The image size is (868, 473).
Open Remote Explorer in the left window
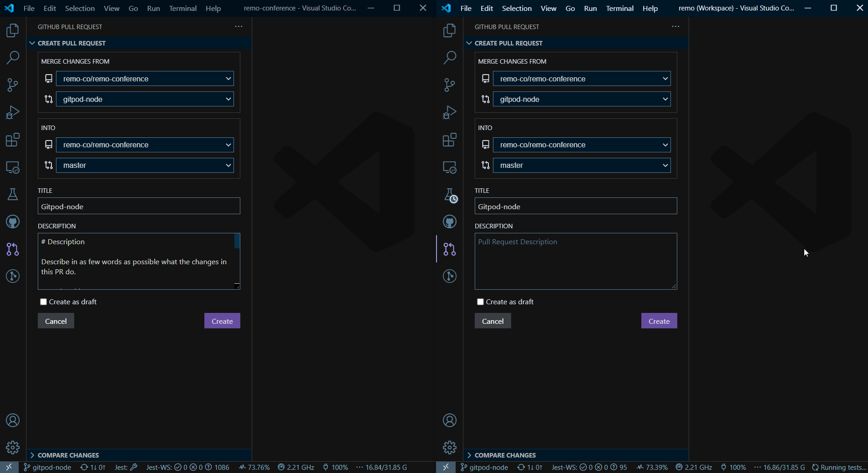pos(13,167)
